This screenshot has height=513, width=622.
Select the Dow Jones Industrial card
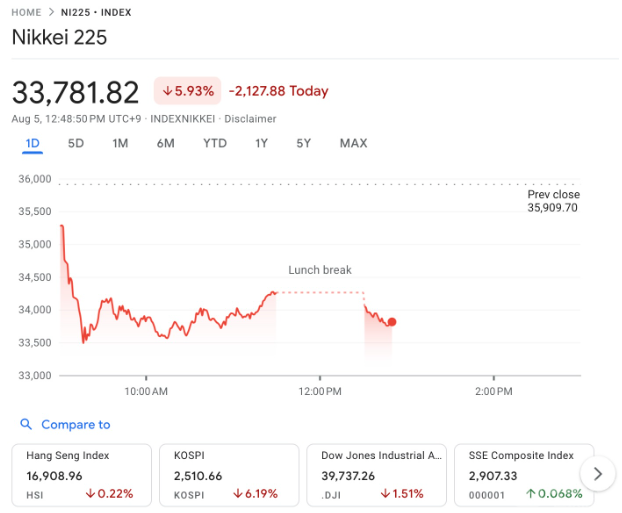376,474
